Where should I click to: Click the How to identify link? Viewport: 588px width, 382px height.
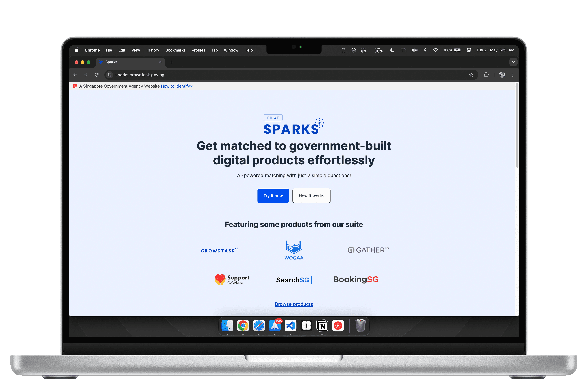(175, 86)
